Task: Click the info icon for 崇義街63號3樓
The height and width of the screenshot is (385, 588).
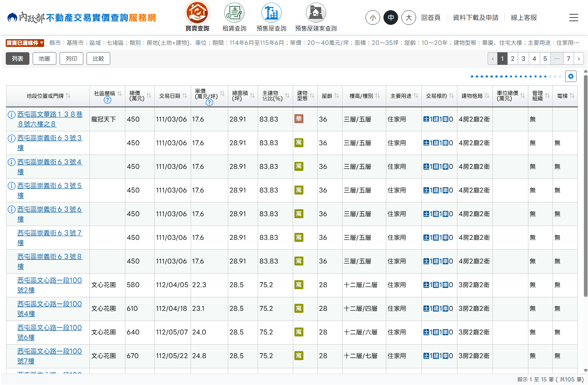Action: [12, 138]
